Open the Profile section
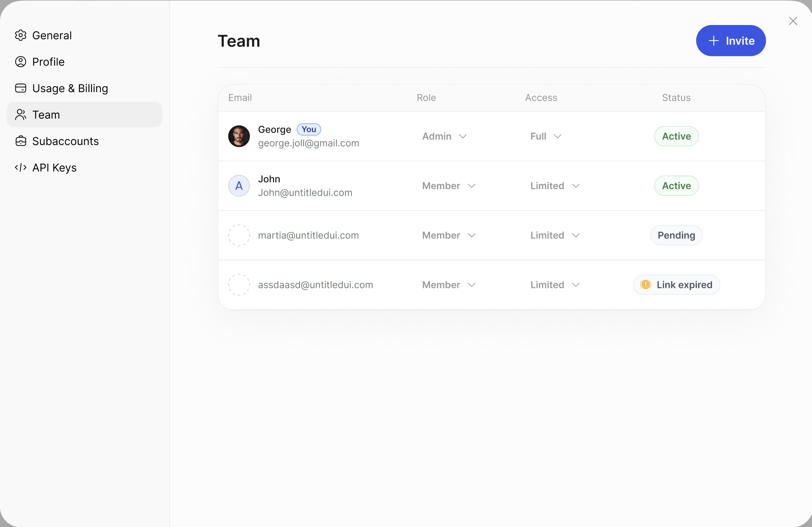The image size is (812, 527). pyautogui.click(x=84, y=62)
